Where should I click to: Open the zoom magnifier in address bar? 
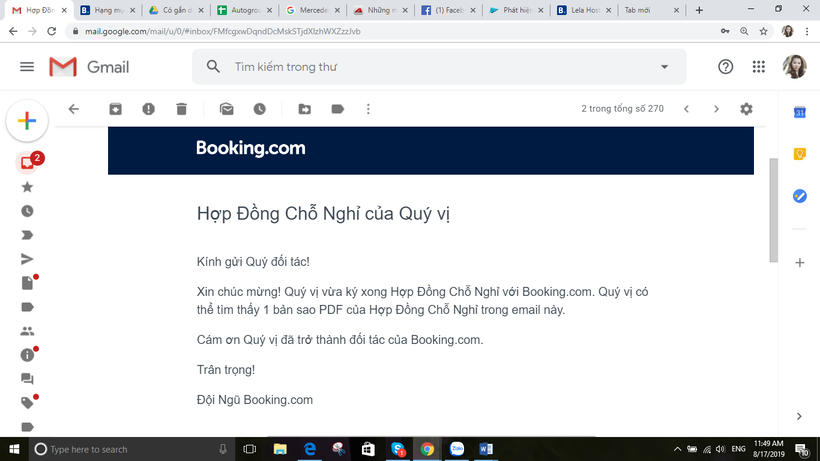click(744, 31)
